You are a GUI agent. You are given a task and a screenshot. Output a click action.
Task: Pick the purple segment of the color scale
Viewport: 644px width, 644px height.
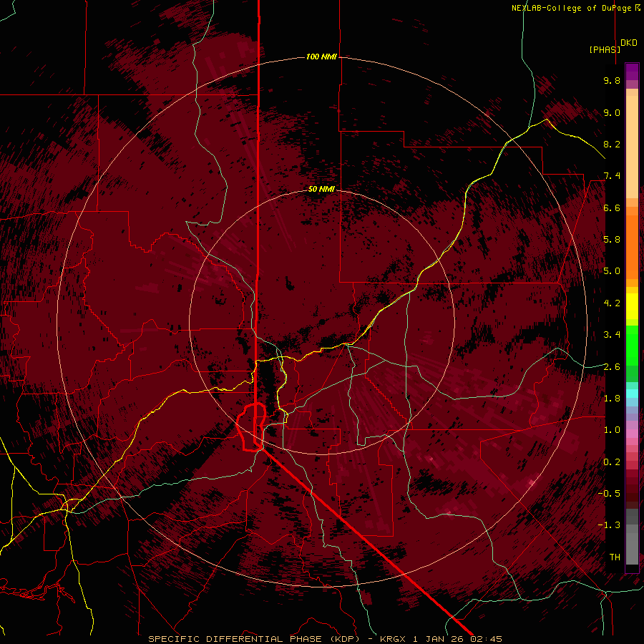pyautogui.click(x=632, y=72)
